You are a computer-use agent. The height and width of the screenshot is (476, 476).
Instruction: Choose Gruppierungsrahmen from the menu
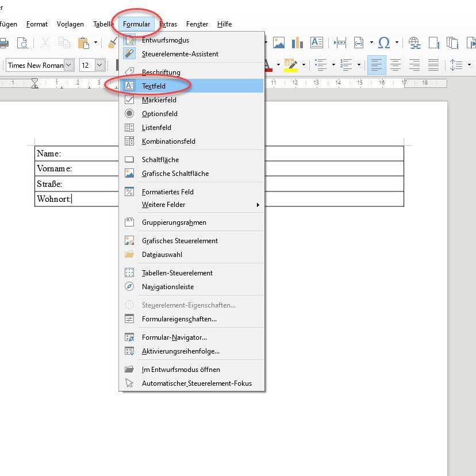[191, 222]
